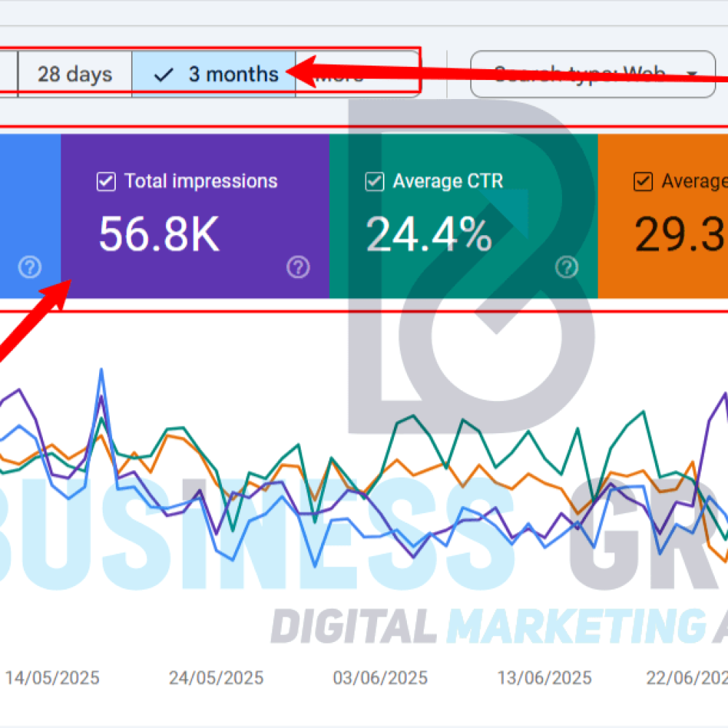
Task: Click the 24.4% CTR value
Action: (429, 234)
